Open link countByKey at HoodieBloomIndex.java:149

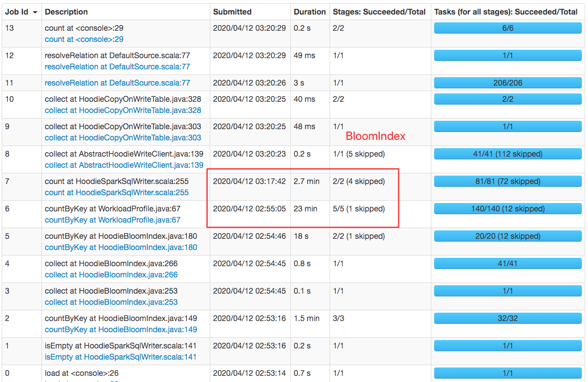tap(121, 329)
